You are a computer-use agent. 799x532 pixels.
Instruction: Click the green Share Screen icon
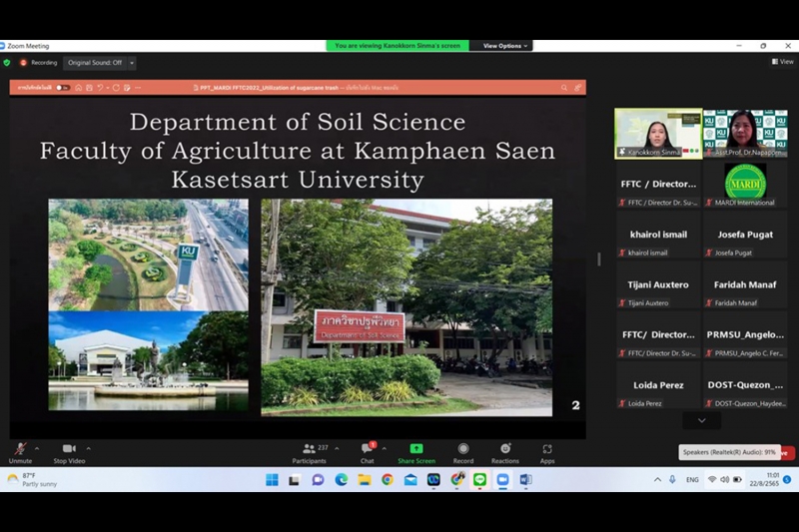click(x=416, y=449)
